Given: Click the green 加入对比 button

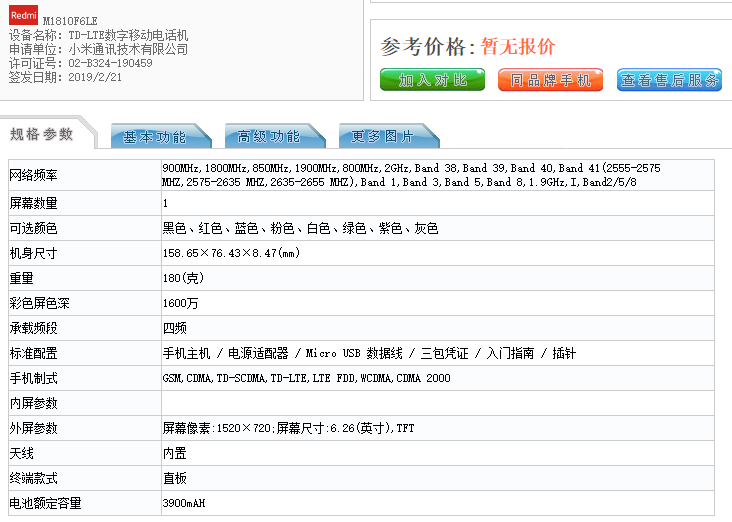Looking at the screenshot, I should 432,80.
